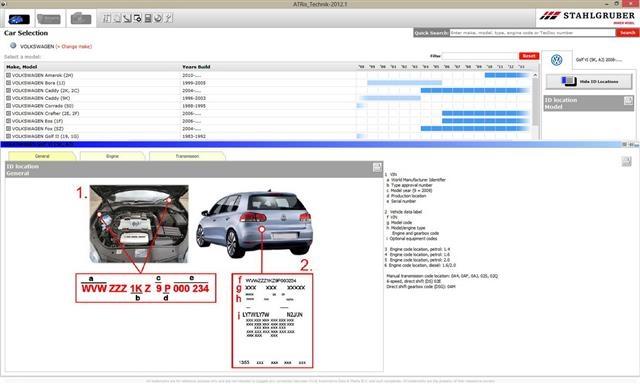Select the VOLKSWAGEN Bora (1J) model name
The image size is (640, 384).
click(x=38, y=83)
